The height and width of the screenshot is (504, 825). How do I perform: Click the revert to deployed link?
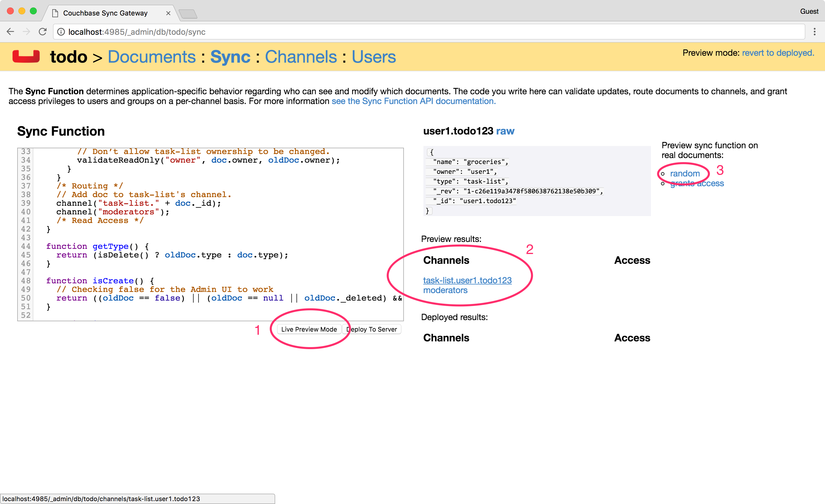point(778,53)
